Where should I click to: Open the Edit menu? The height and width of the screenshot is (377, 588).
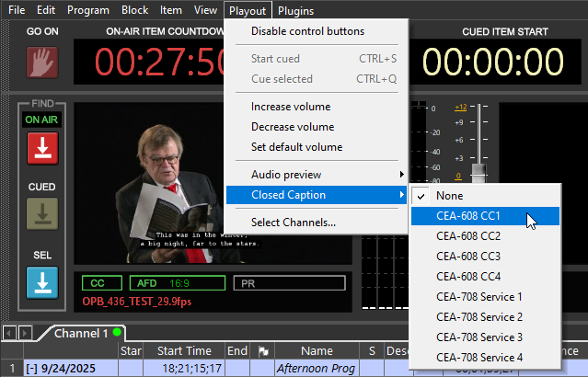[x=46, y=10]
